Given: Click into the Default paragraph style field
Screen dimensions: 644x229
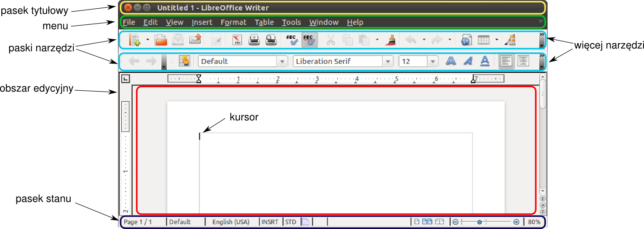Looking at the screenshot, I should pos(238,62).
